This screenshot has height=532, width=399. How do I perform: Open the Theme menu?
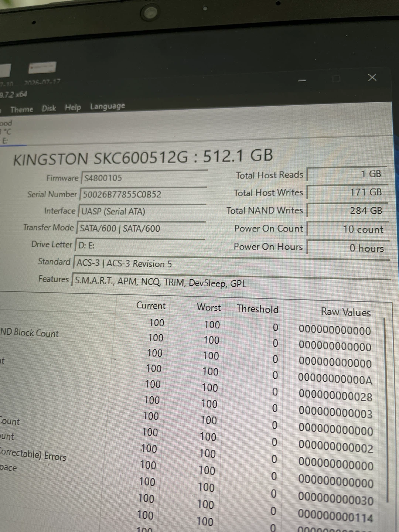pos(22,109)
